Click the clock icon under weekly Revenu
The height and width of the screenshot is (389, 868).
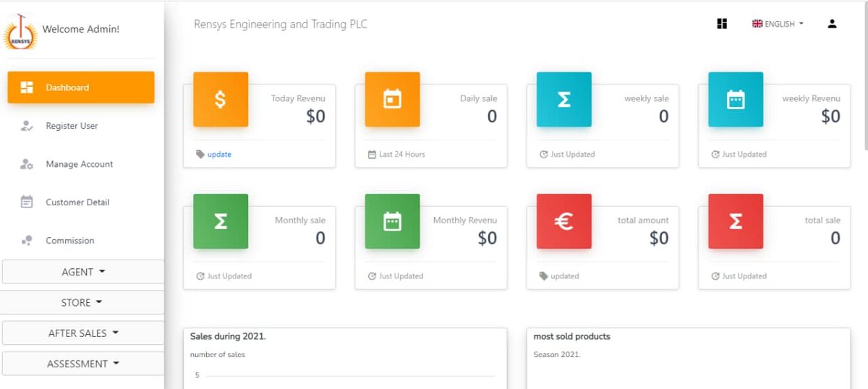[x=715, y=155]
